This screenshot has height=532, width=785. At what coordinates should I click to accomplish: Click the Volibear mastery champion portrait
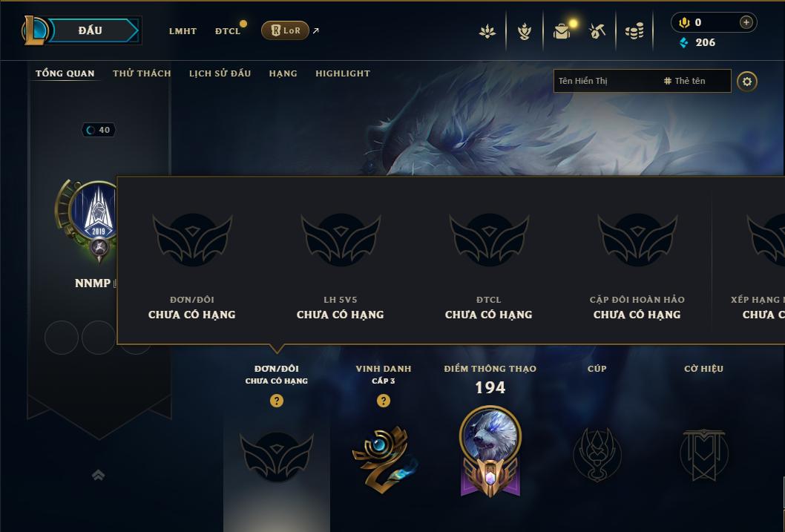pos(490,434)
